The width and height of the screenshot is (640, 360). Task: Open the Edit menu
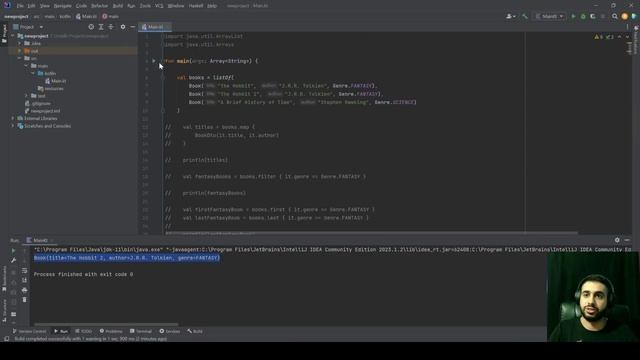[31, 6]
